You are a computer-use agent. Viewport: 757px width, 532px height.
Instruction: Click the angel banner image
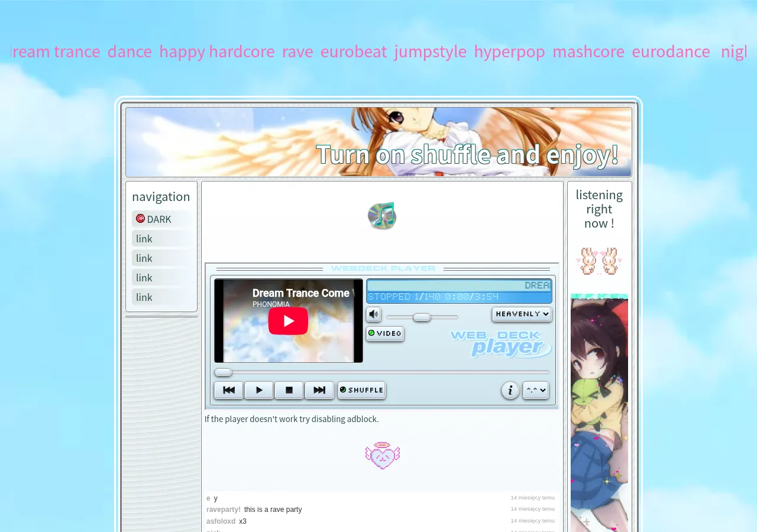[x=378, y=142]
